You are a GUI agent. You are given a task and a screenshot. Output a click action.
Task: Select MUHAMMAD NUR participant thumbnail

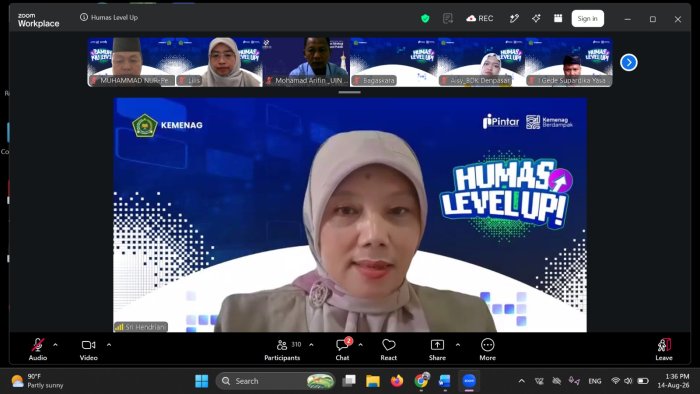tap(131, 62)
